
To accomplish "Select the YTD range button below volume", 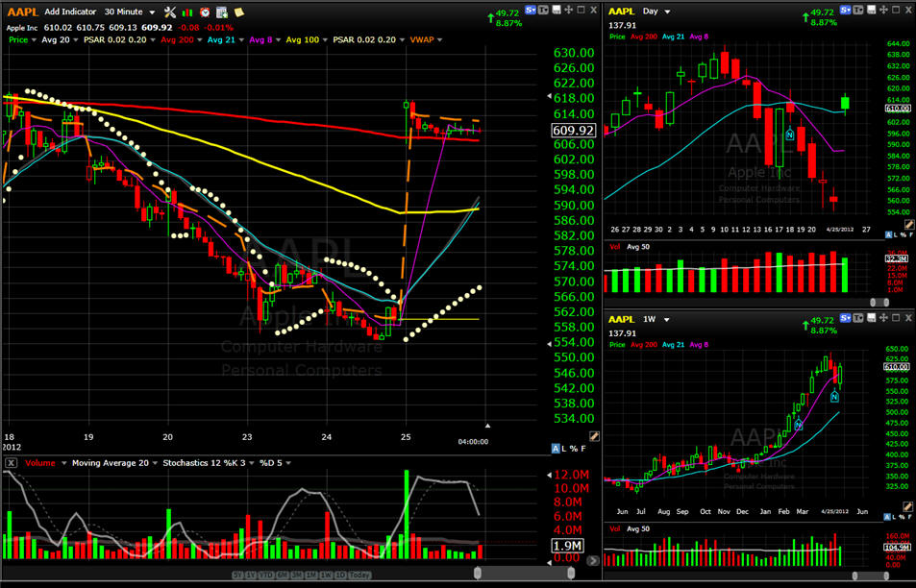I will (x=266, y=576).
